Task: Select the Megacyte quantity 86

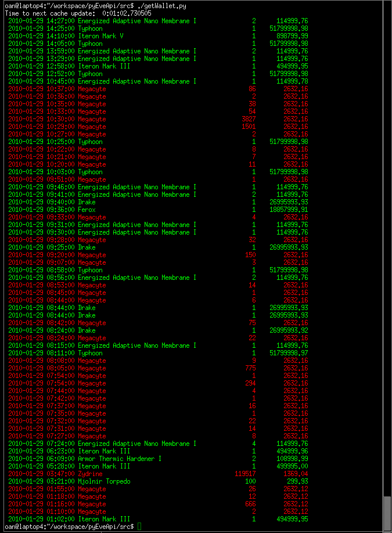Action: tap(252, 89)
